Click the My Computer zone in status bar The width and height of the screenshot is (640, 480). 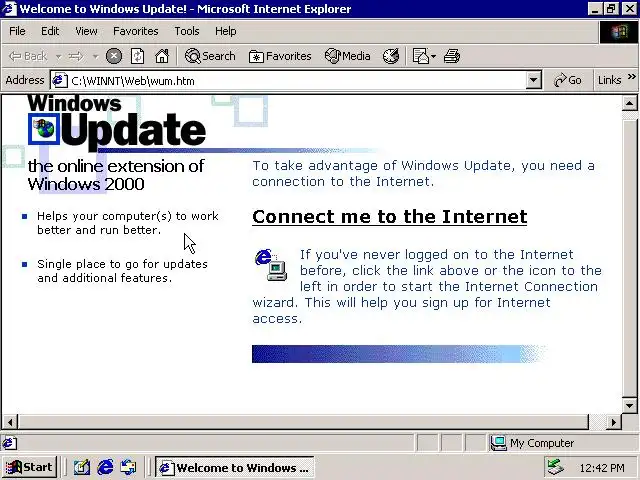[562, 443]
